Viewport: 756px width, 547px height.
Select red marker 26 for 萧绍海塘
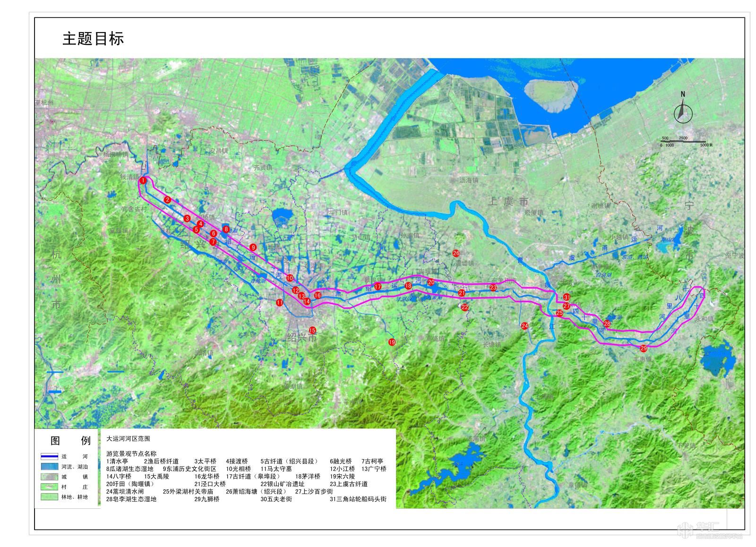(456, 253)
